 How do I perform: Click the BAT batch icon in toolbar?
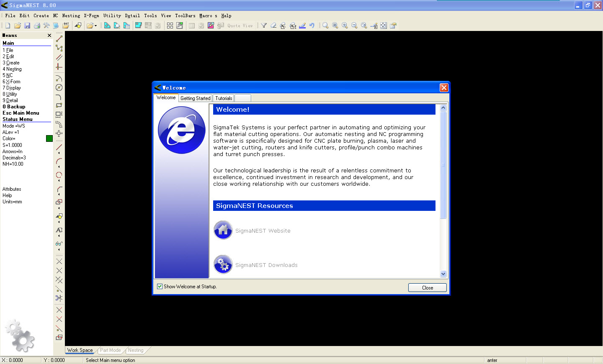point(66,26)
